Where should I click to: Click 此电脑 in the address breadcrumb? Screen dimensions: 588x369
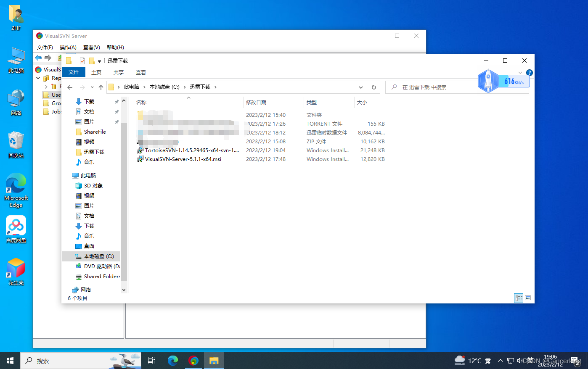132,87
